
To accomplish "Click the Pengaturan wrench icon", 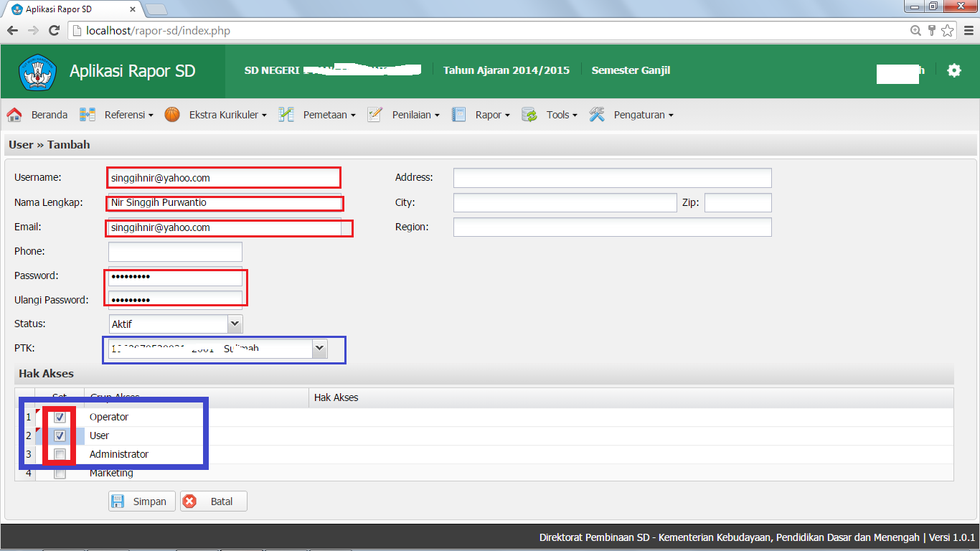I will pyautogui.click(x=597, y=115).
